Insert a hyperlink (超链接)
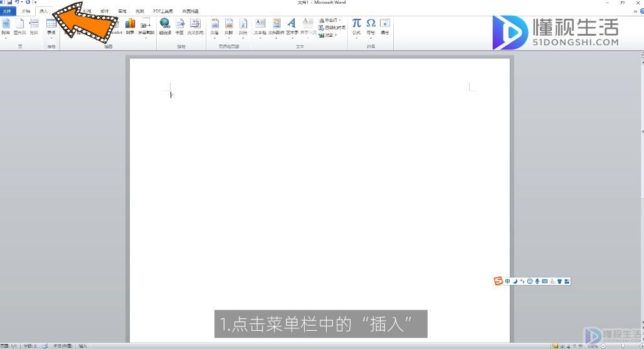The width and height of the screenshot is (644, 349). click(x=165, y=27)
